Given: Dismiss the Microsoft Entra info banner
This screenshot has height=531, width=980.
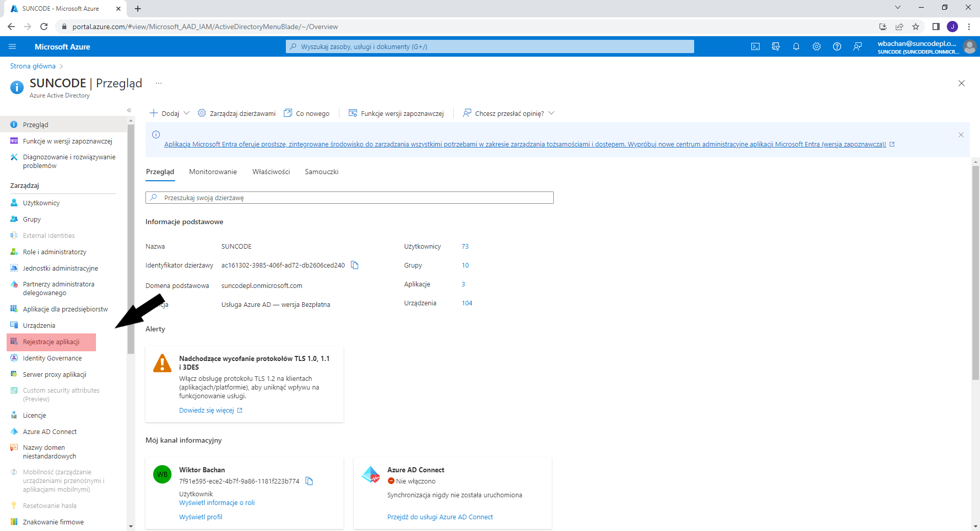Looking at the screenshot, I should [961, 135].
